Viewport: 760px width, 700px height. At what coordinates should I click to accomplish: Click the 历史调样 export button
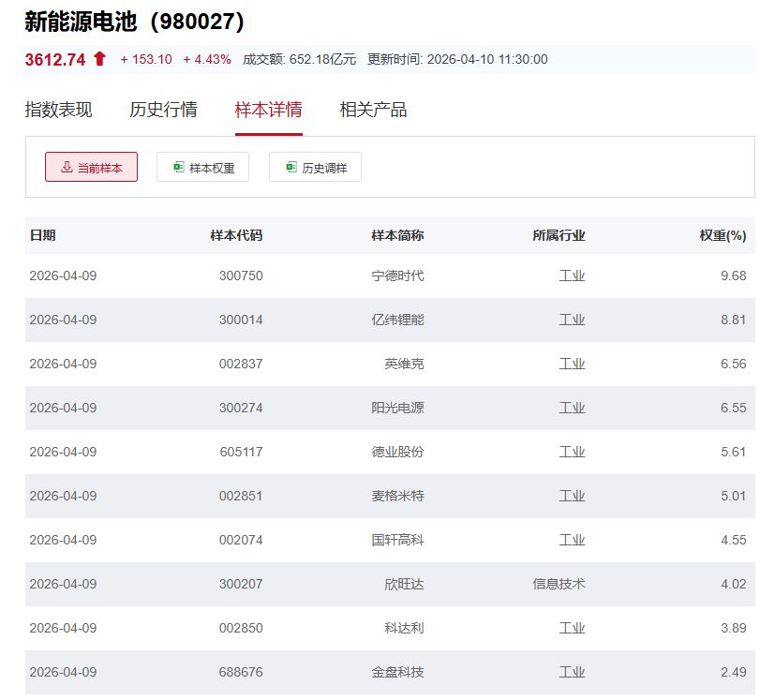point(315,167)
